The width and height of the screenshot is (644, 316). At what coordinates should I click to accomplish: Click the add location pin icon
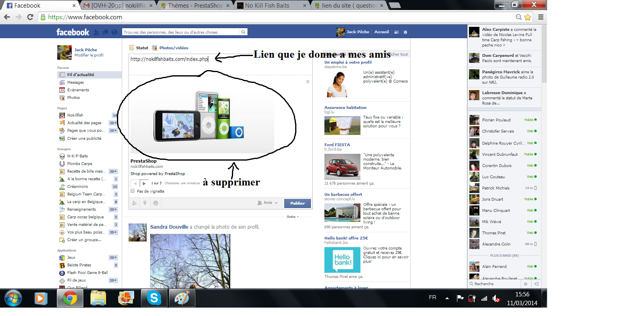[145, 203]
